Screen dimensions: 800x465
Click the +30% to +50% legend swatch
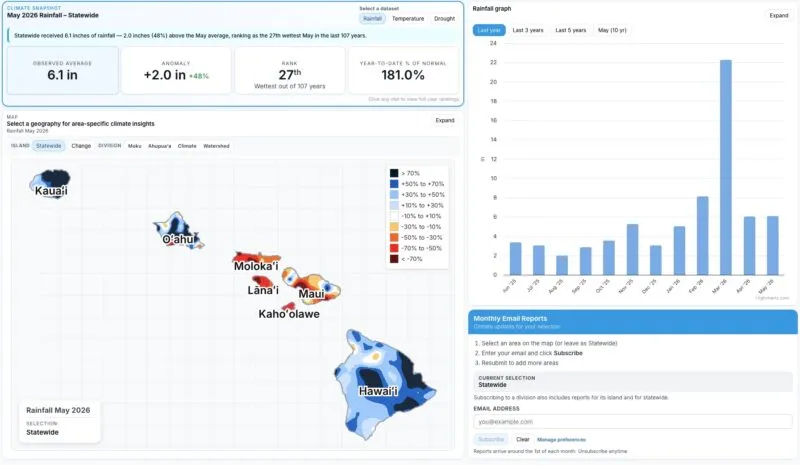tap(394, 194)
